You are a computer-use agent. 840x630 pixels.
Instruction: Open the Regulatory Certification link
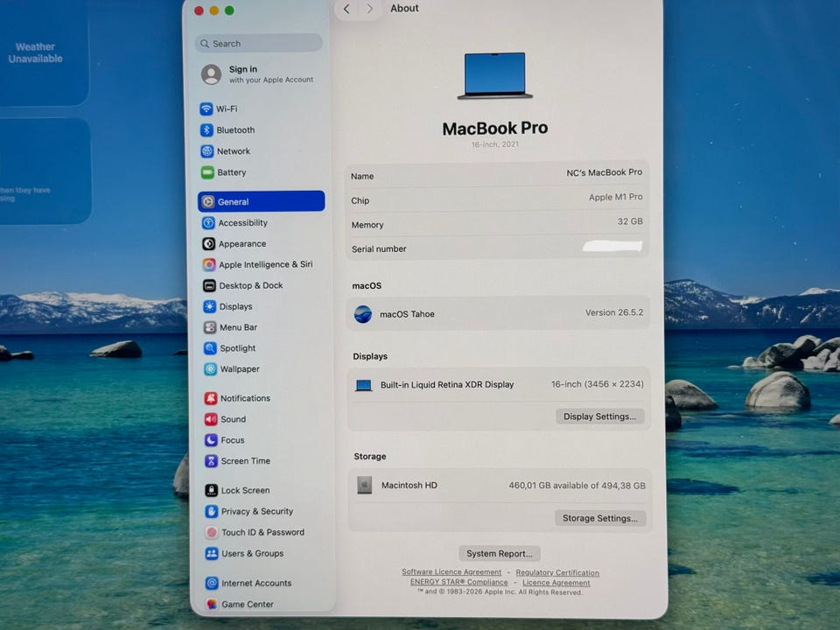(x=557, y=572)
